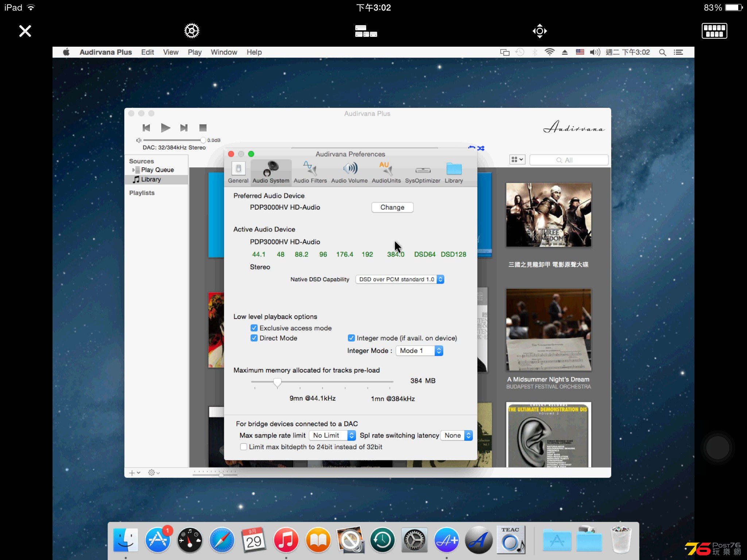Open A Midsummer Night's Dream album
Image resolution: width=747 pixels, height=560 pixels.
pos(549,330)
